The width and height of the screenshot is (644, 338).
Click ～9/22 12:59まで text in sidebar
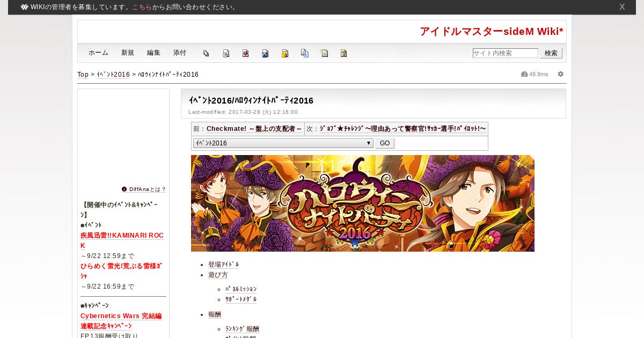107,256
